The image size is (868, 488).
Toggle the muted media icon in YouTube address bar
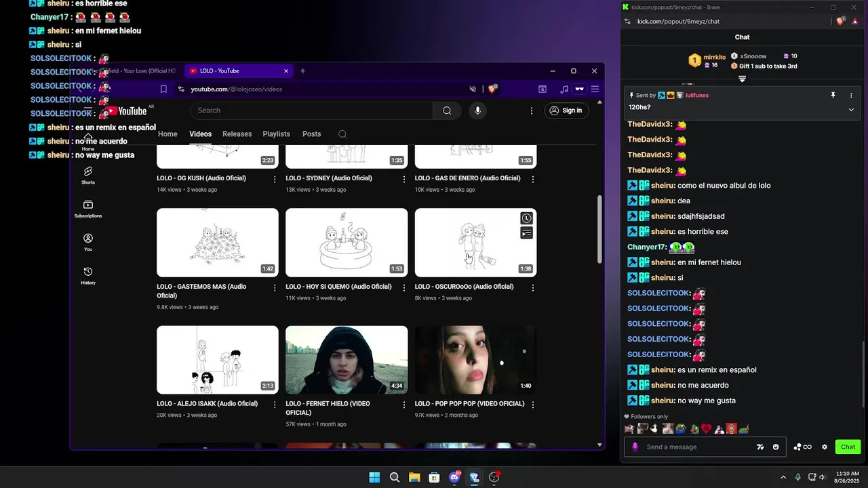(x=473, y=89)
